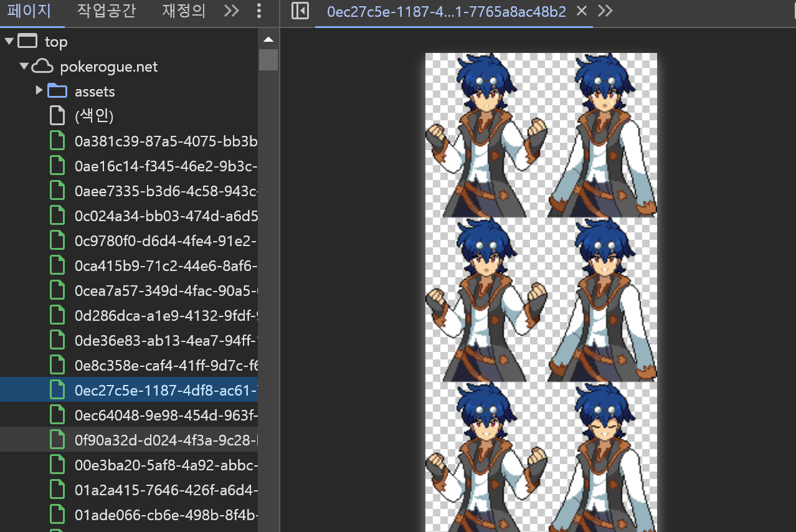
Task: Click green file icon beside 0c9780f0
Action: coord(57,240)
